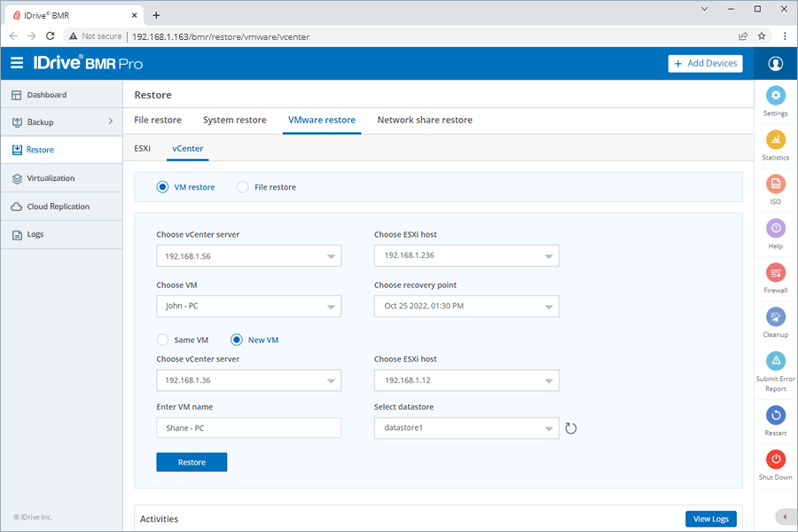Open the Choose recovery point dropdown
Viewport: 798px width, 532px height.
pos(466,307)
